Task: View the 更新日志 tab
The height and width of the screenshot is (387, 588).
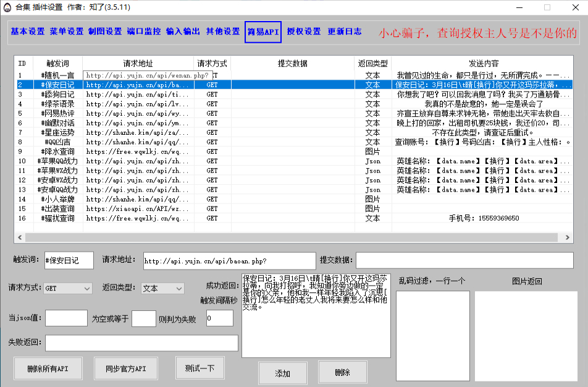Action: click(345, 32)
